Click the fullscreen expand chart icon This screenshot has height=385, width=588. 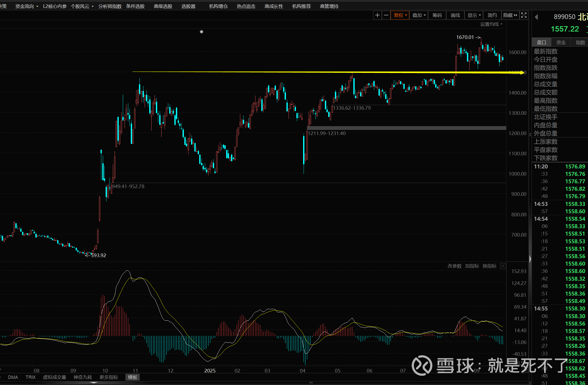tap(524, 15)
